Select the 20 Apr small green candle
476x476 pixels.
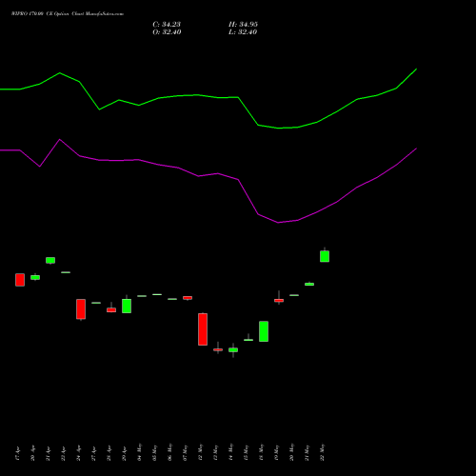click(35, 277)
